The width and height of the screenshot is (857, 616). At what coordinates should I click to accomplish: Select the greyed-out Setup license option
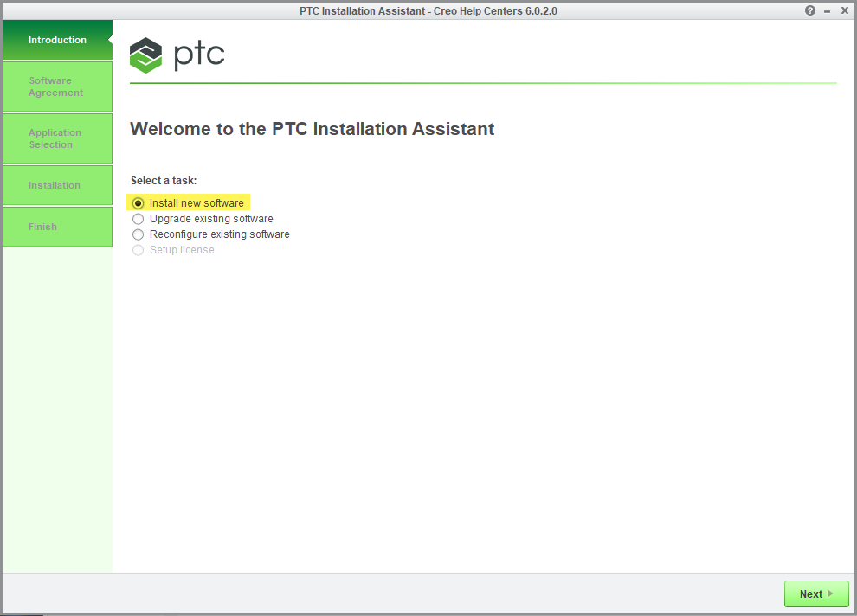click(139, 250)
